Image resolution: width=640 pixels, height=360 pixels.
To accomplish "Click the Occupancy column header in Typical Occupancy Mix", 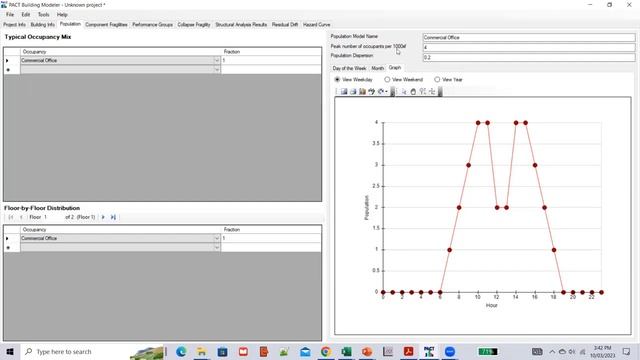I will (120, 52).
